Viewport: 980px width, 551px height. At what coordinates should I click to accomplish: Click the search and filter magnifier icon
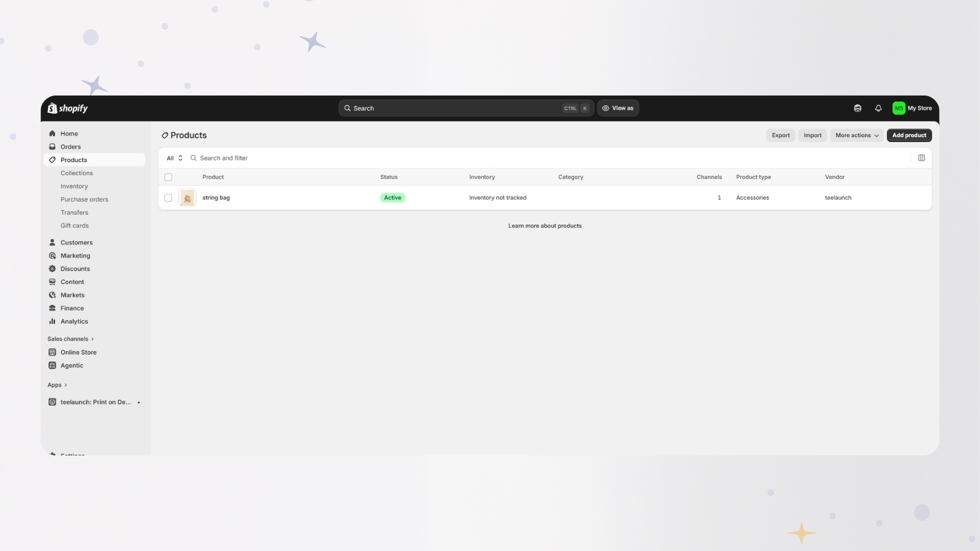pos(194,158)
